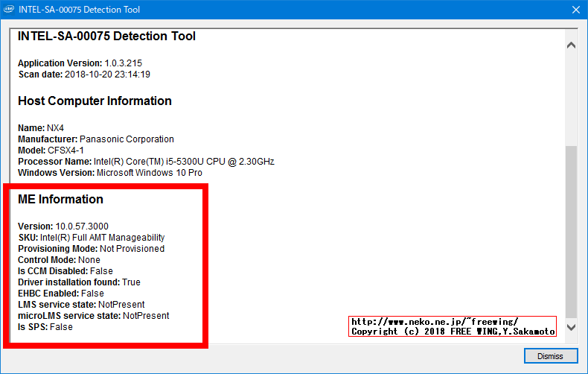Click the scroll down arrow
The image size is (588, 374).
point(571,327)
